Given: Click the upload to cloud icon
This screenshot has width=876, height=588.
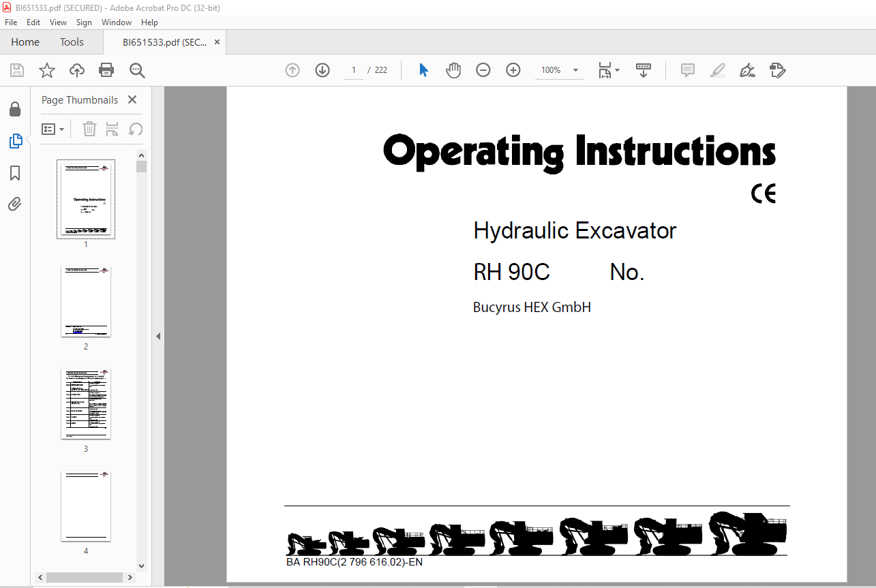Looking at the screenshot, I should coord(77,70).
